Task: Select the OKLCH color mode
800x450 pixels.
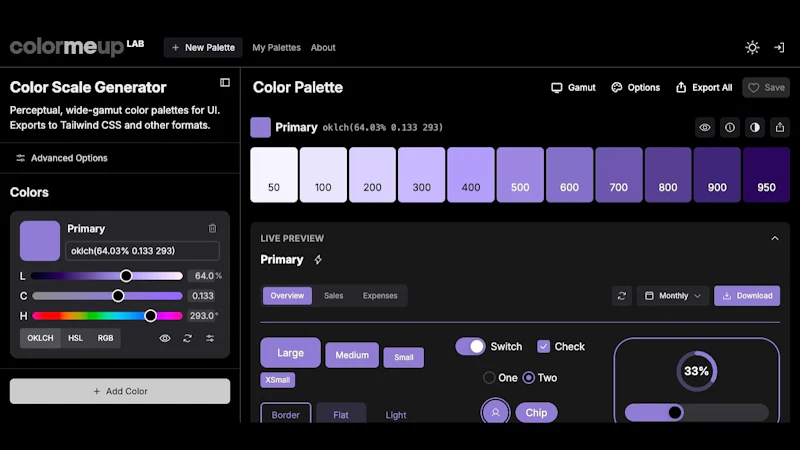Action: [x=40, y=338]
